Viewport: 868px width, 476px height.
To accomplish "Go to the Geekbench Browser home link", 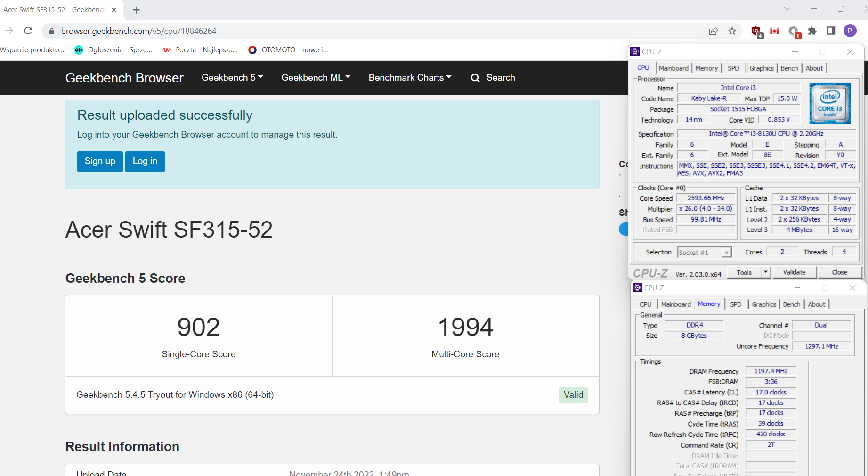I will (124, 78).
